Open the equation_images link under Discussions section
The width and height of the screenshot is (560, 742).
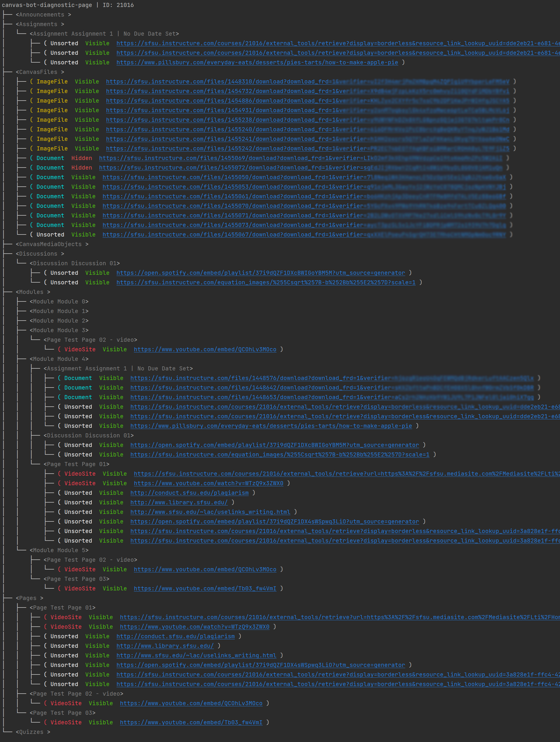pyautogui.click(x=266, y=282)
